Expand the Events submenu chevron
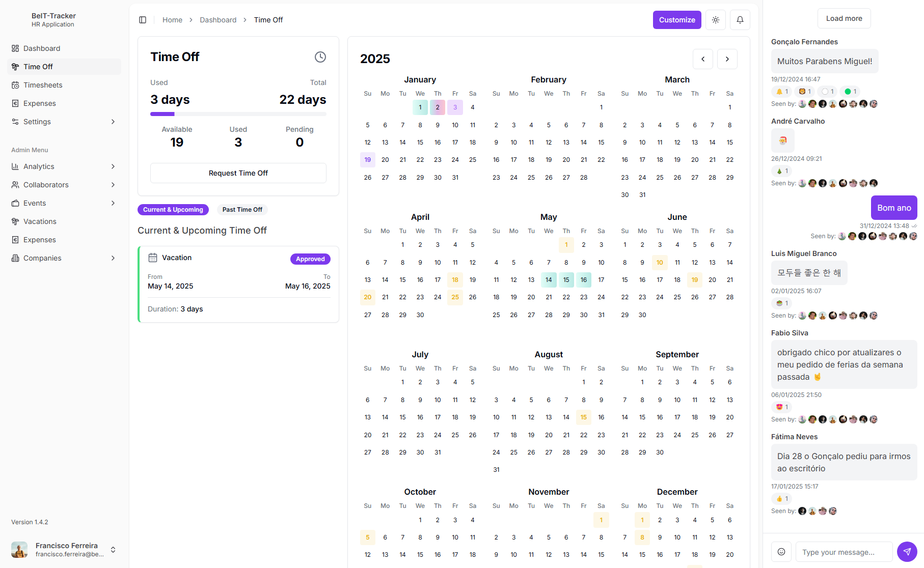Viewport: 924px width, 568px height. 113,203
